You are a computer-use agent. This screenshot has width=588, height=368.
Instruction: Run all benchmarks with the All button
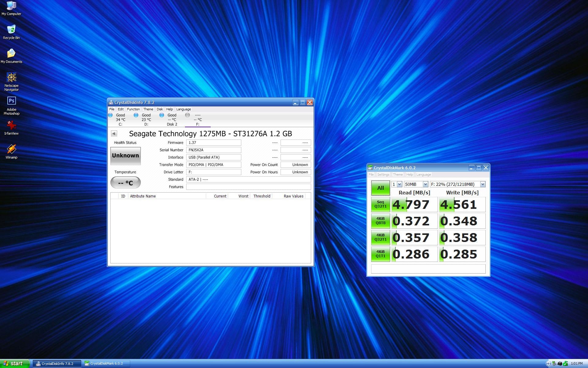380,188
